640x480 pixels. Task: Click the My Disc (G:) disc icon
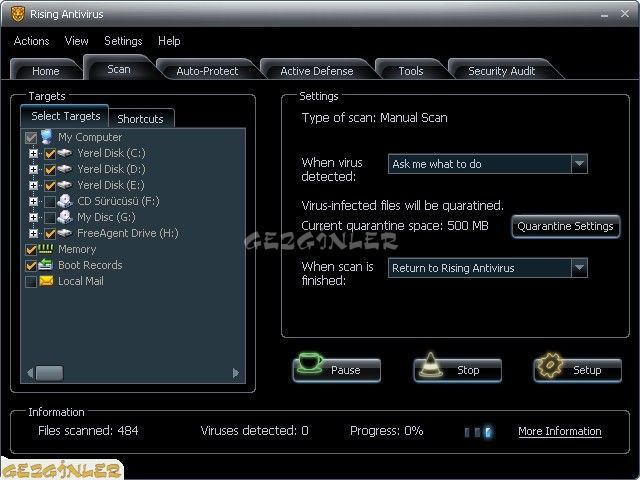(64, 217)
